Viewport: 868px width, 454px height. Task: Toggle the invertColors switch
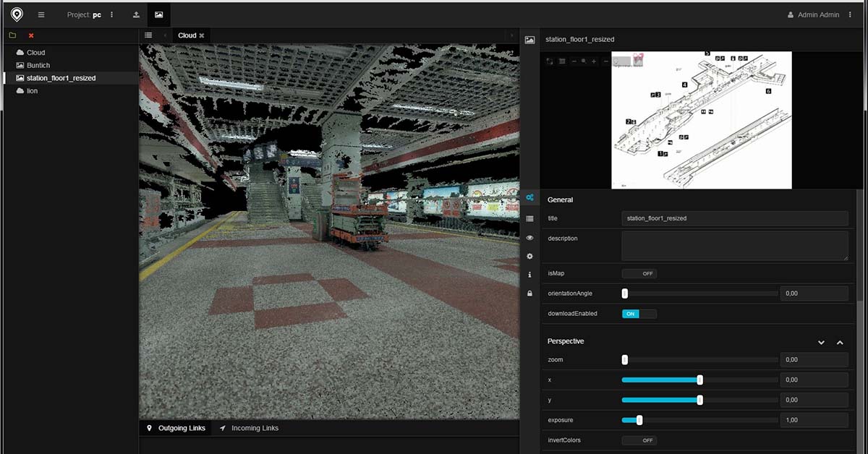coord(639,440)
